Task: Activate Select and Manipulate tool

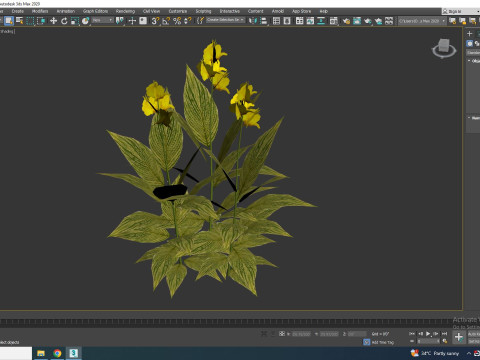Action: [x=132, y=21]
